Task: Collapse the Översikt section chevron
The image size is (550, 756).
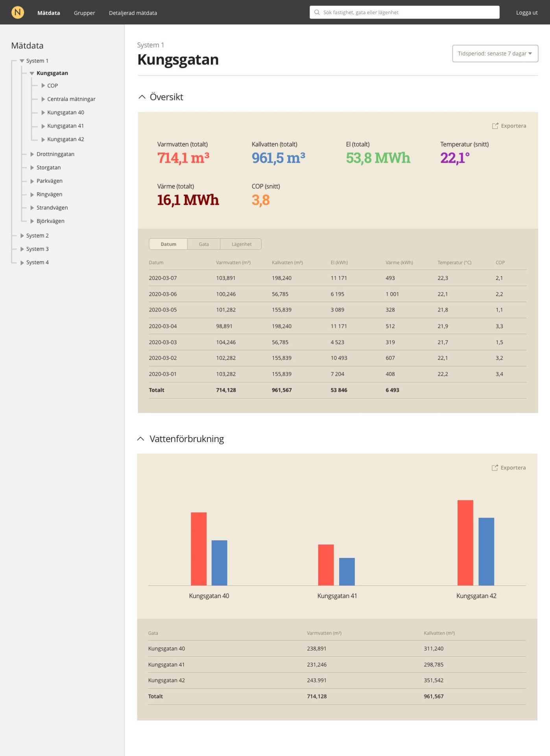Action: pos(142,97)
